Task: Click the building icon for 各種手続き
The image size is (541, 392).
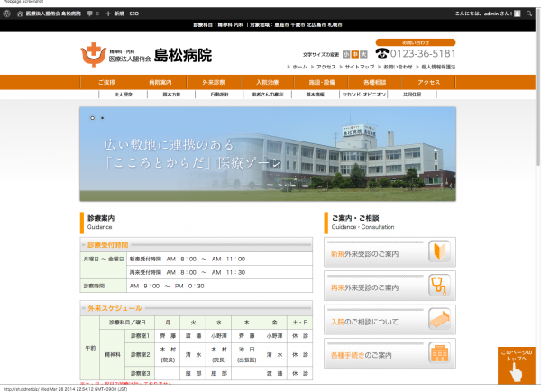Action: (x=438, y=353)
